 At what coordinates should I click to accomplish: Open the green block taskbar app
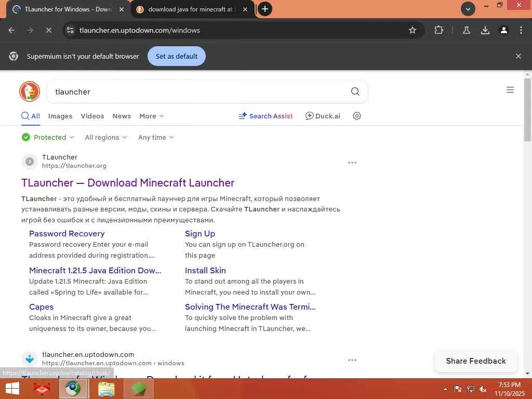(x=138, y=389)
